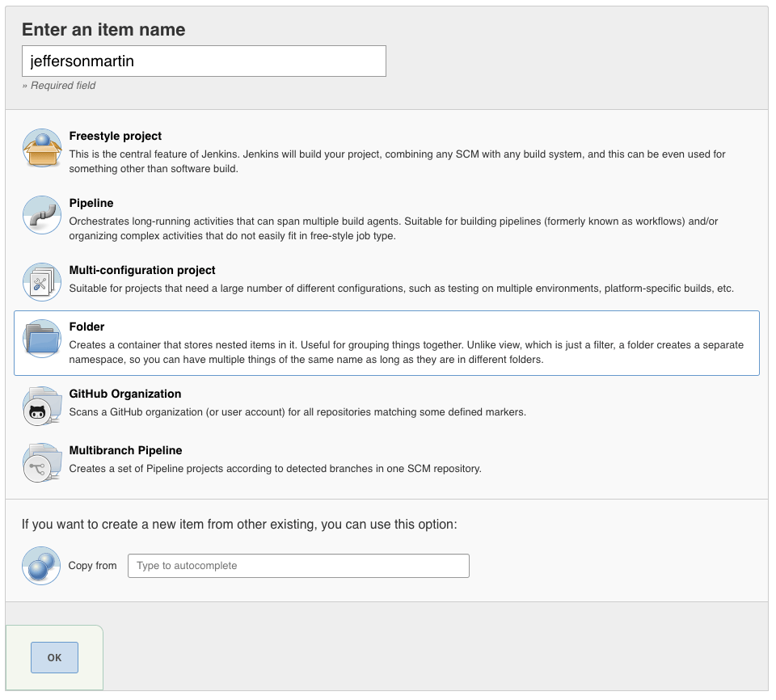
Task: Click the Type to autocomplete field
Action: pyautogui.click(x=297, y=566)
